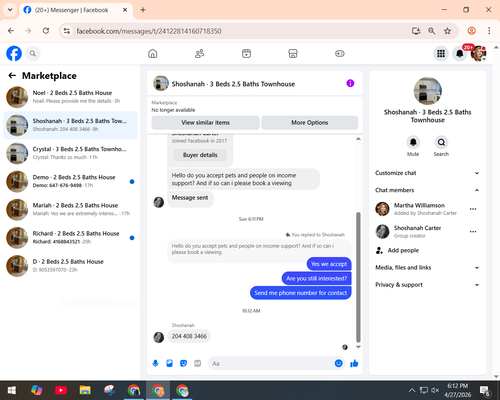This screenshot has width=500, height=400.
Task: Open Chrome's three-dot menu
Action: (489, 31)
